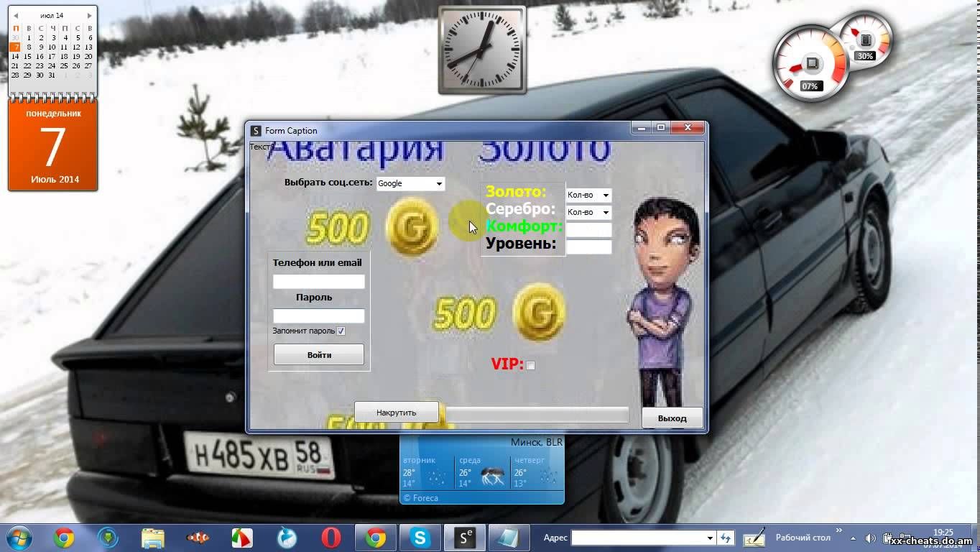This screenshot has width=980, height=552.
Task: Open the Золото quantity dropdown
Action: click(606, 195)
